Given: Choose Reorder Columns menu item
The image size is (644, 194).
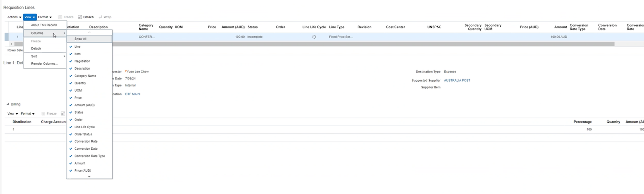Looking at the screenshot, I should pyautogui.click(x=45, y=64).
